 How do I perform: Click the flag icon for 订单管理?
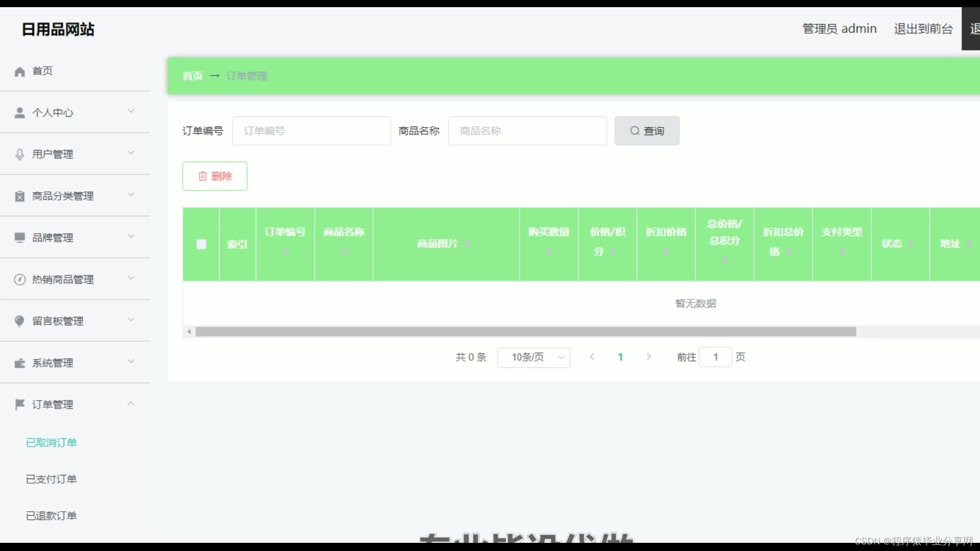19,405
